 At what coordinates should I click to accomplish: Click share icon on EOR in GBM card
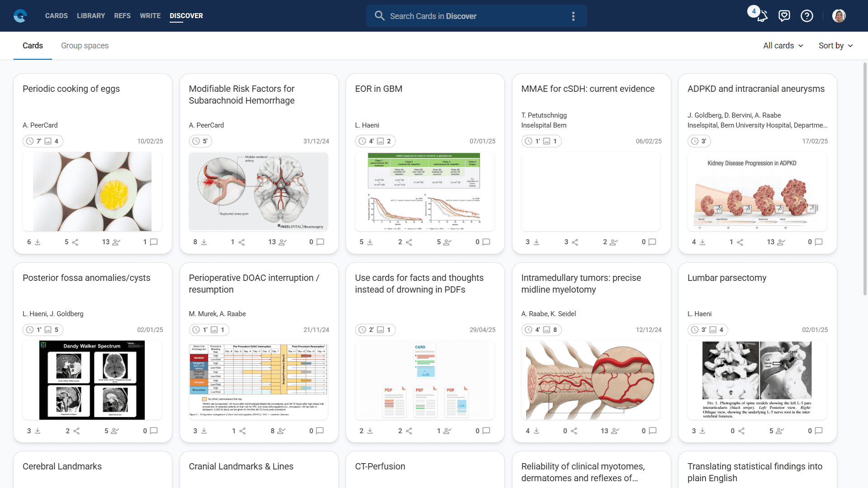click(x=409, y=242)
